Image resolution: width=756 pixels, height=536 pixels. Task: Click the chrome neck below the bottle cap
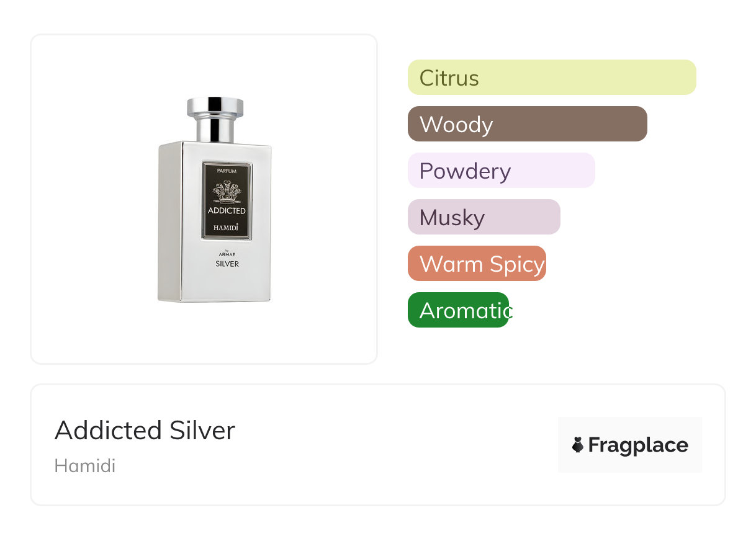point(215,130)
